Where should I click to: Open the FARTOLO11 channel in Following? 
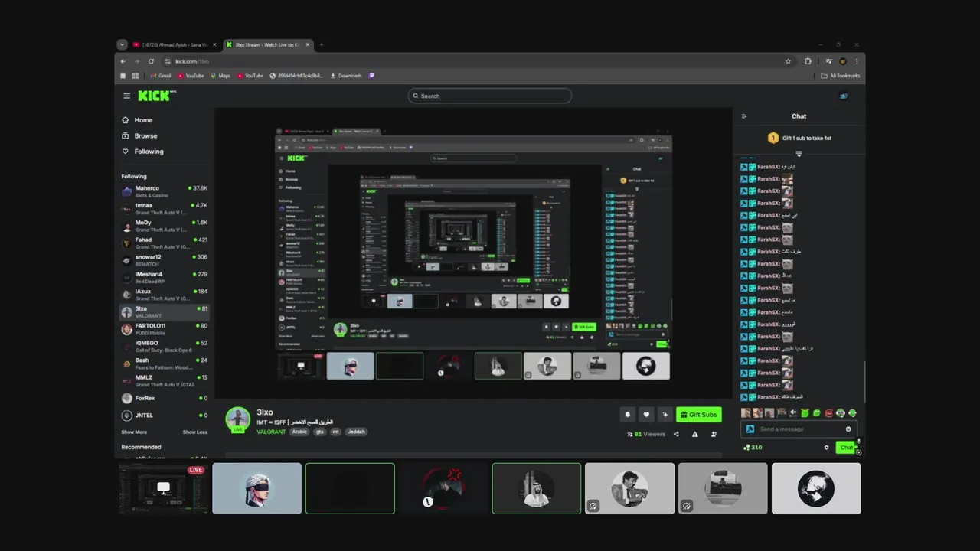(x=164, y=329)
